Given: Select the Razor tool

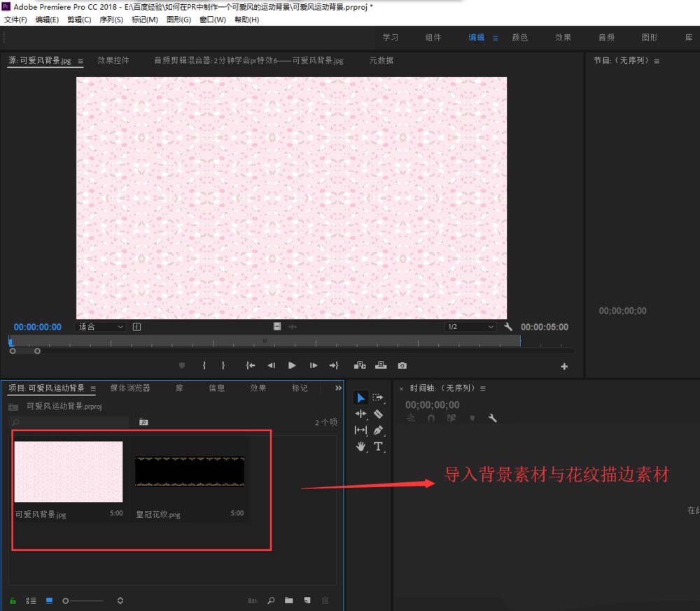Looking at the screenshot, I should (378, 414).
